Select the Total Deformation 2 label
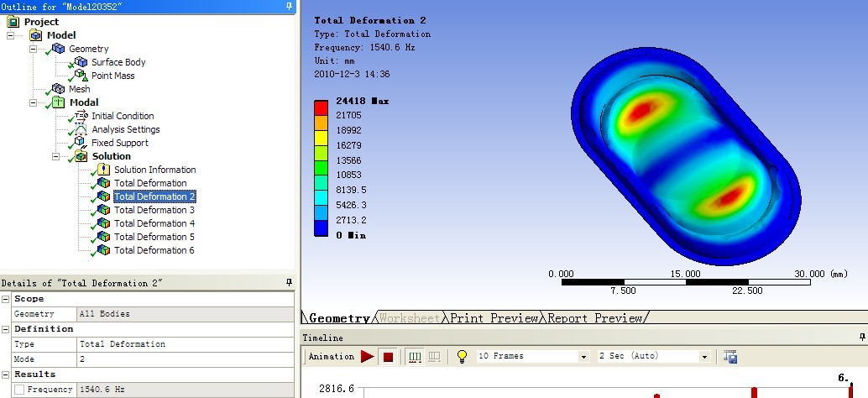This screenshot has width=868, height=398. 154,196
